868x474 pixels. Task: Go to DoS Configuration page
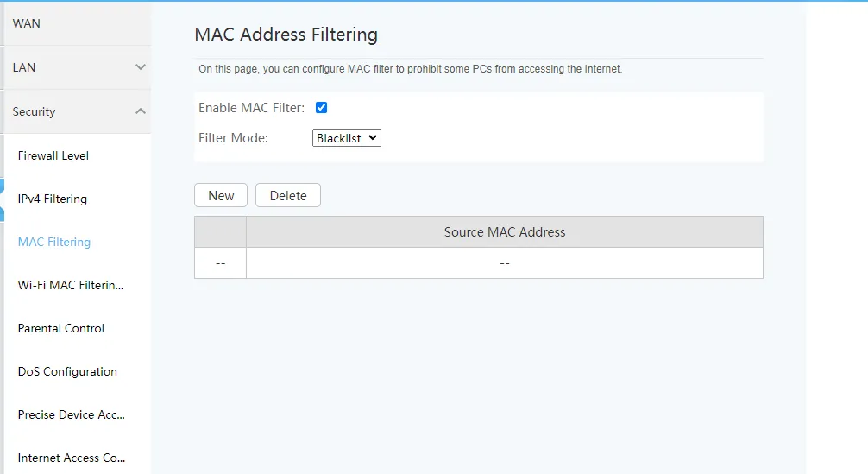click(67, 371)
